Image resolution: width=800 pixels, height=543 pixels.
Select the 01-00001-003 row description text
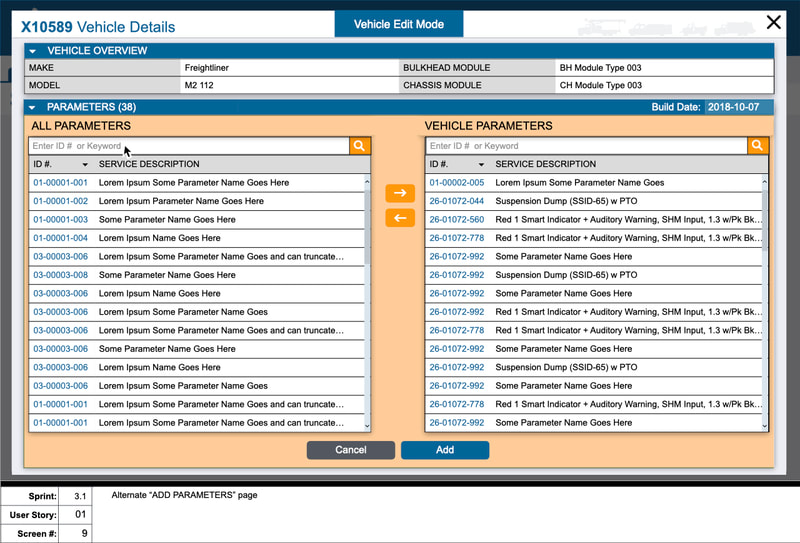pyautogui.click(x=167, y=219)
